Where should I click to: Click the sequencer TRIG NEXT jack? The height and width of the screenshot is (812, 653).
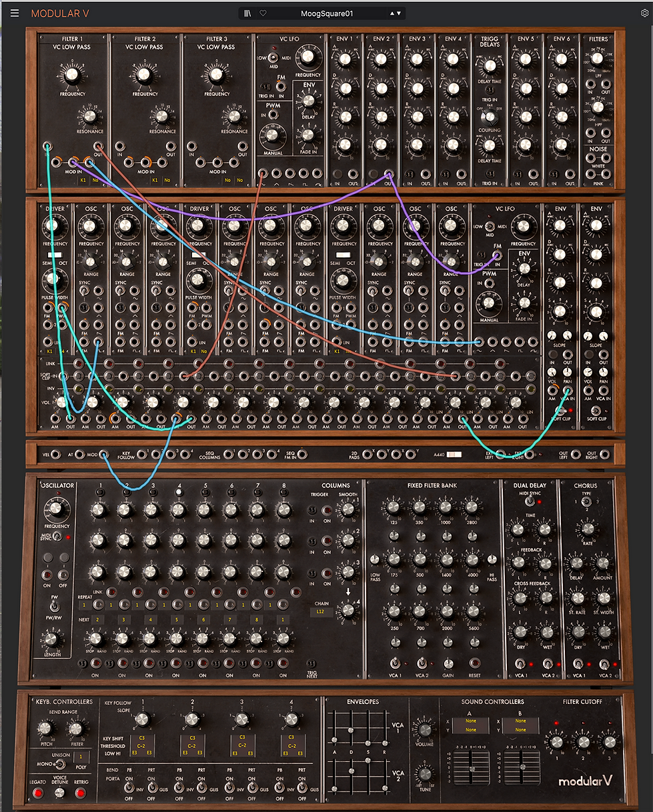311,664
